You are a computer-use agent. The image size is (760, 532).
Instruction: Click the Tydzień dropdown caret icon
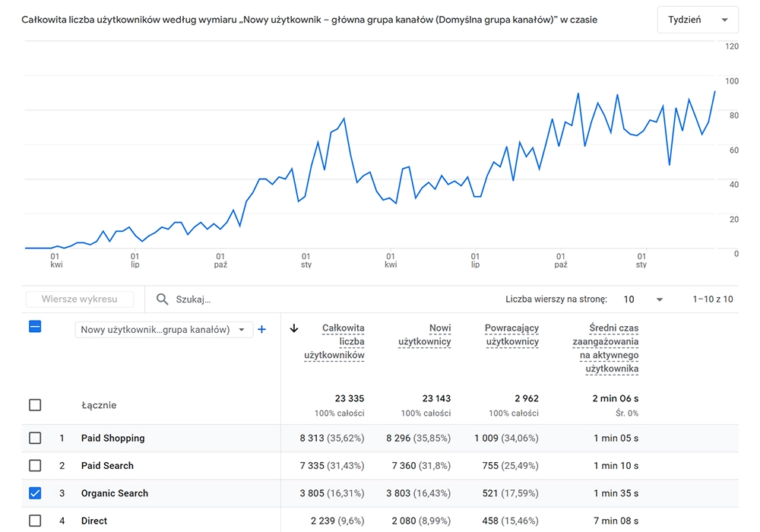[x=725, y=19]
